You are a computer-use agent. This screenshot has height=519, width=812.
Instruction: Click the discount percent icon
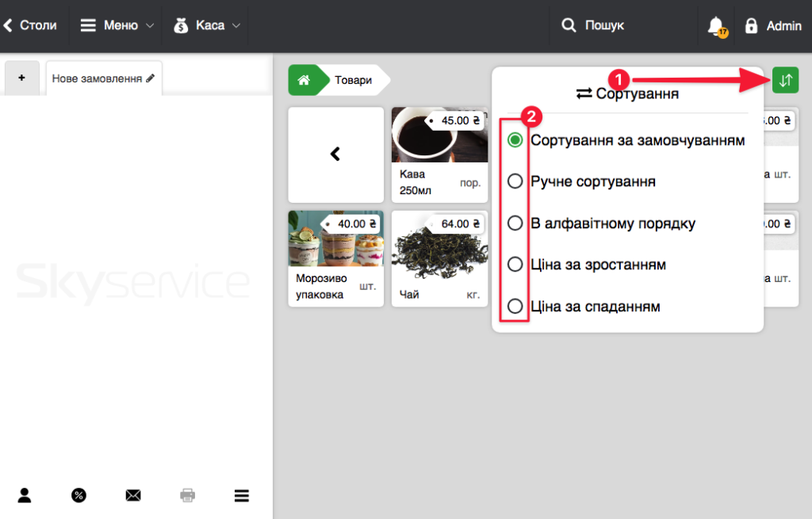tap(79, 495)
